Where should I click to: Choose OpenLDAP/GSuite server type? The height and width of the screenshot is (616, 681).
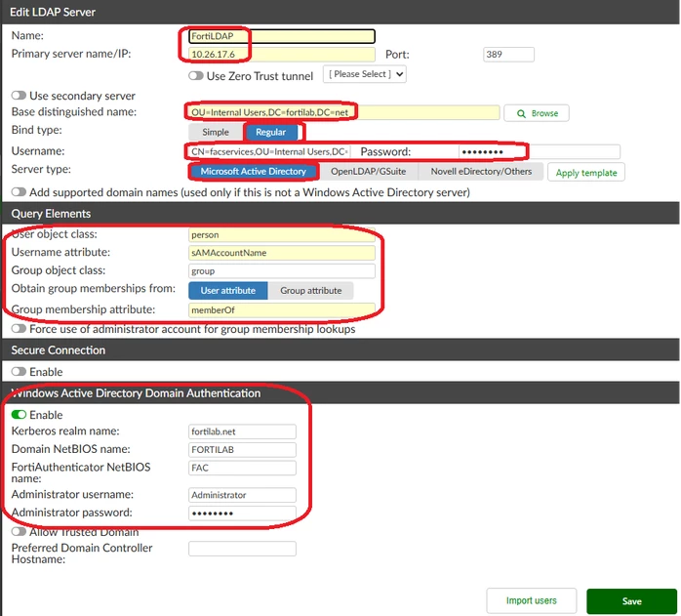coord(368,171)
